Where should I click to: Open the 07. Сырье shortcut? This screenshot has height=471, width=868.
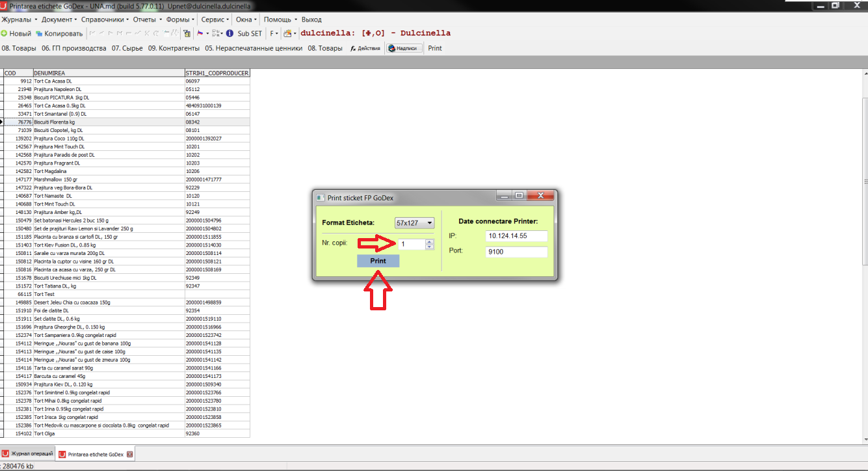[x=127, y=48]
